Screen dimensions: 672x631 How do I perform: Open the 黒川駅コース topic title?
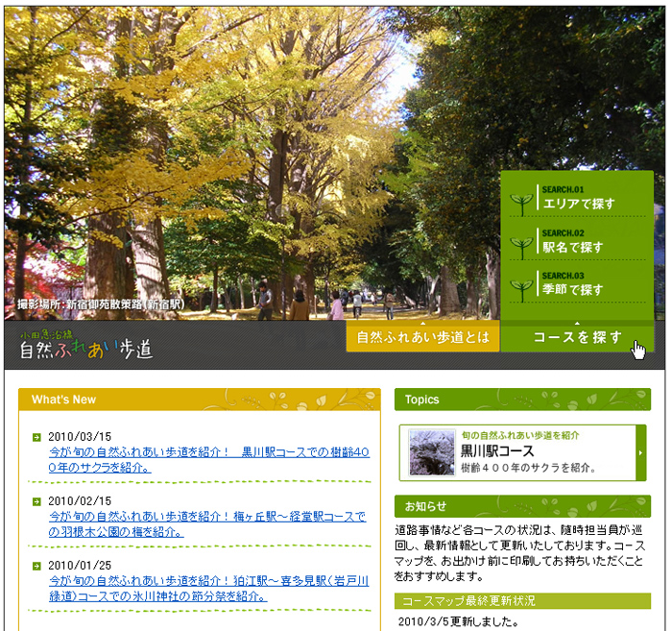(x=497, y=451)
